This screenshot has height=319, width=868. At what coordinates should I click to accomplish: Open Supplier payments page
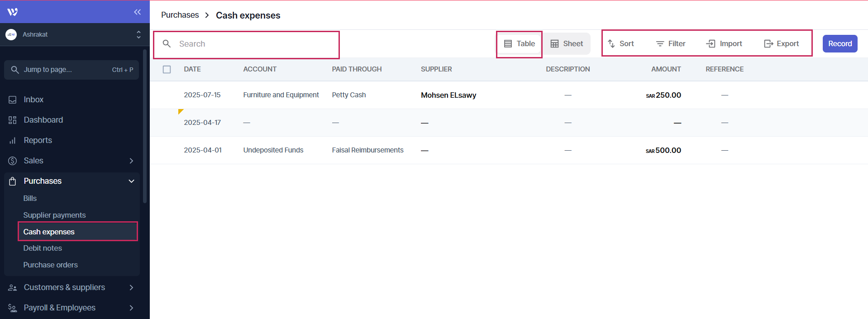click(x=54, y=215)
